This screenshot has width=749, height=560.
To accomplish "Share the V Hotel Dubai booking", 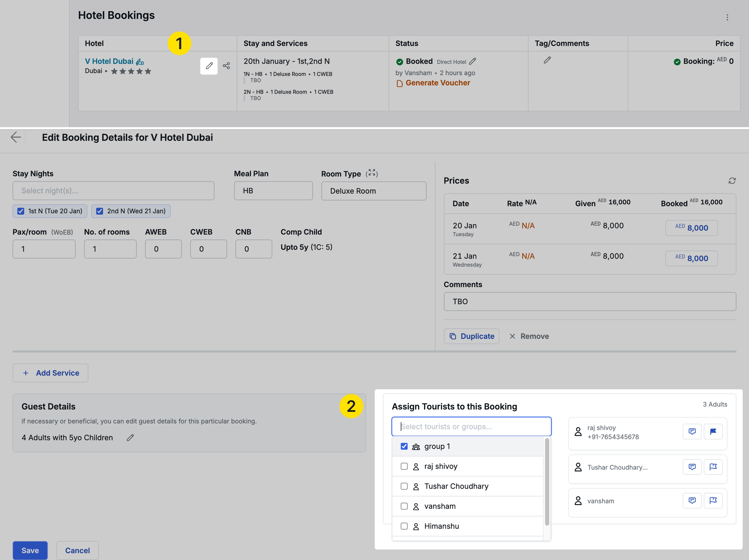I will point(226,66).
